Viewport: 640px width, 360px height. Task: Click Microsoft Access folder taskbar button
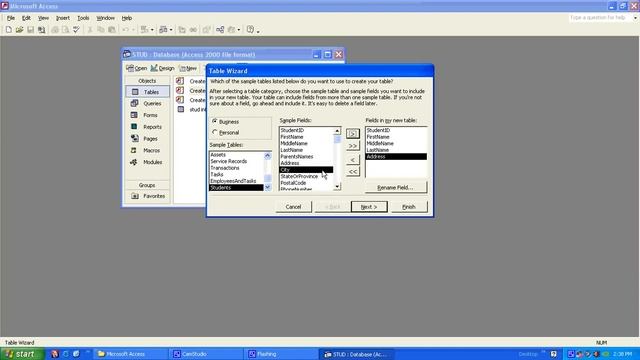(131, 354)
